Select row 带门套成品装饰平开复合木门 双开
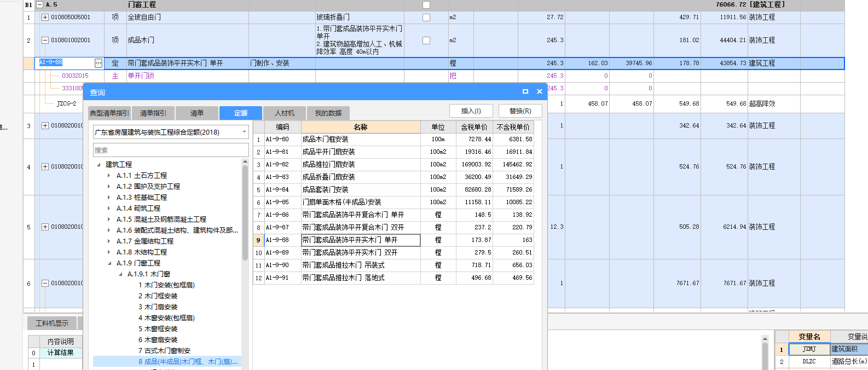Image resolution: width=868 pixels, height=370 pixels. [394, 228]
